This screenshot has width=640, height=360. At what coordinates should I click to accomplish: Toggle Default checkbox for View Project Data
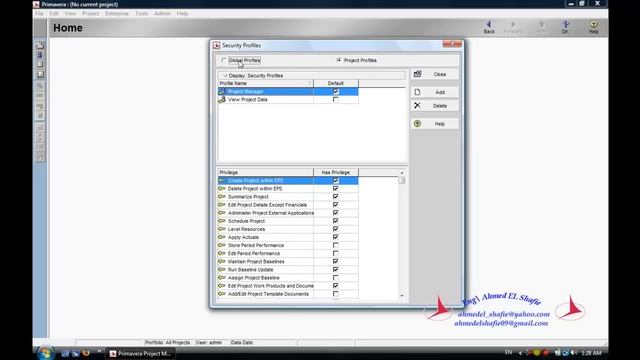click(x=336, y=100)
